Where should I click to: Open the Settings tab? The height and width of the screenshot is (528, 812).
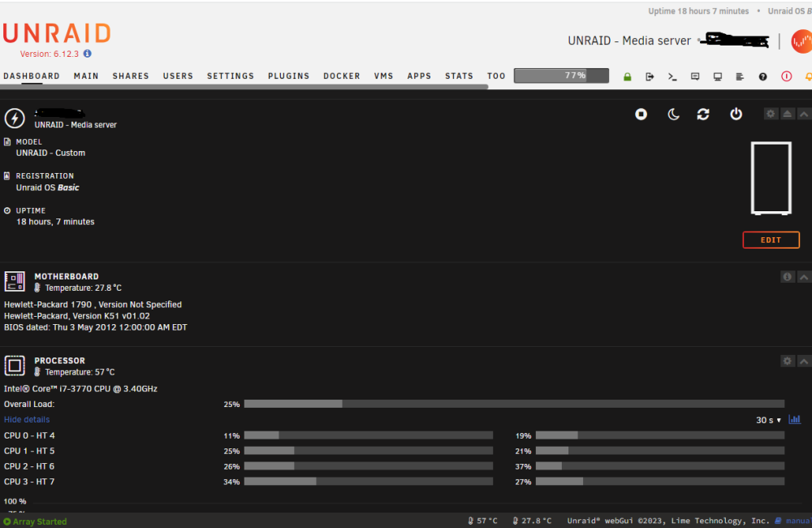pyautogui.click(x=231, y=76)
